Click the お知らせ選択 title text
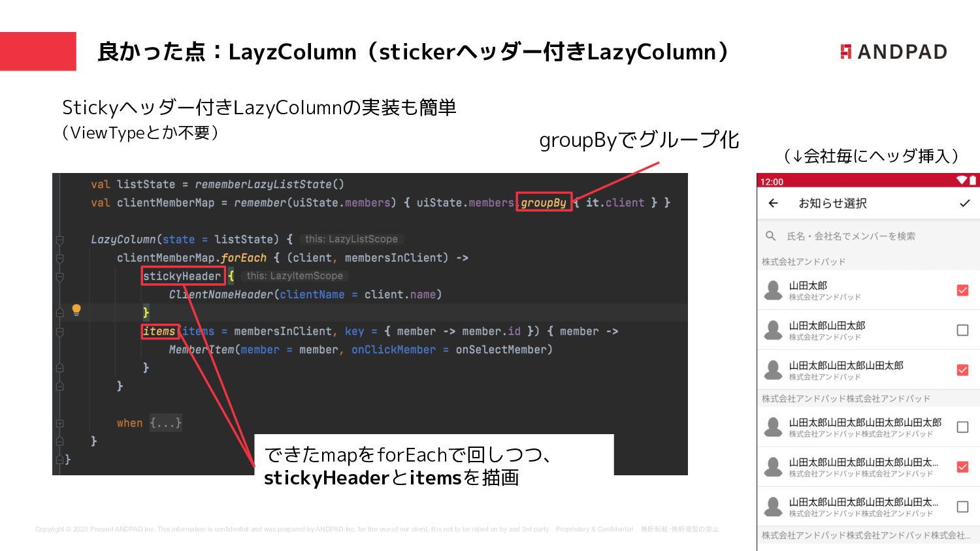Image resolution: width=980 pixels, height=551 pixels. tap(832, 203)
